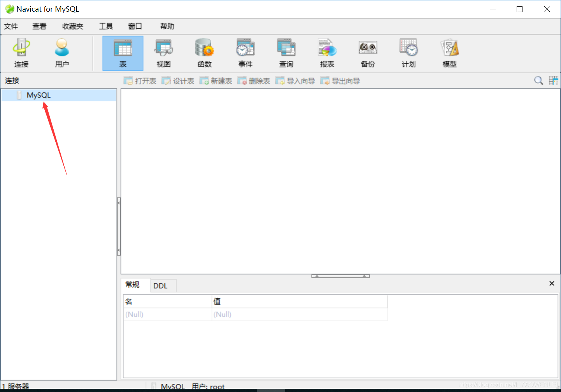Click 设计表 (Design Table) button
The height and width of the screenshot is (392, 561).
tap(178, 81)
